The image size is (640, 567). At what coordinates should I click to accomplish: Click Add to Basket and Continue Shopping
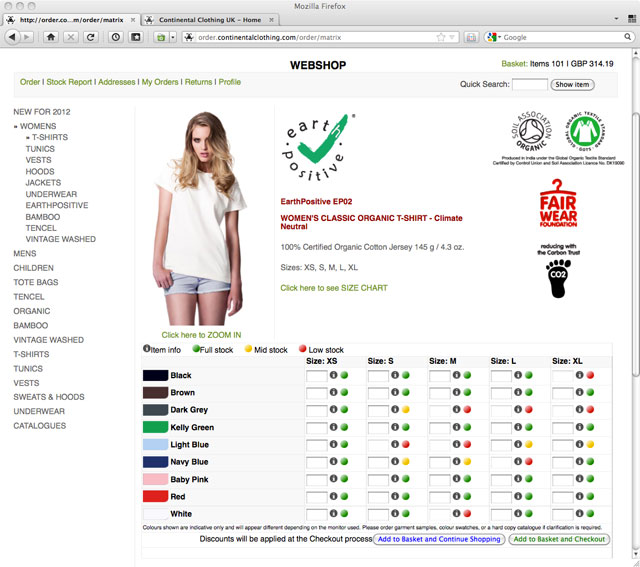coord(439,539)
